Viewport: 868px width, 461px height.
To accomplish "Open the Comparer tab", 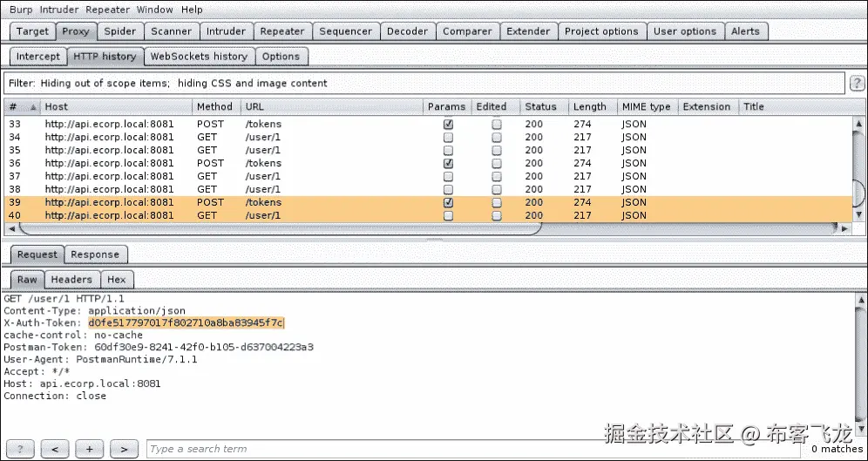I will tap(467, 31).
